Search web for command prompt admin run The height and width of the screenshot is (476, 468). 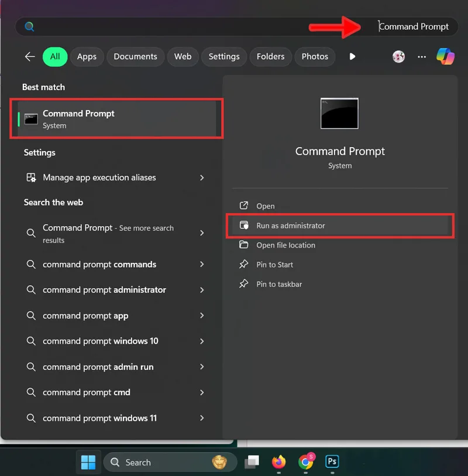click(117, 367)
